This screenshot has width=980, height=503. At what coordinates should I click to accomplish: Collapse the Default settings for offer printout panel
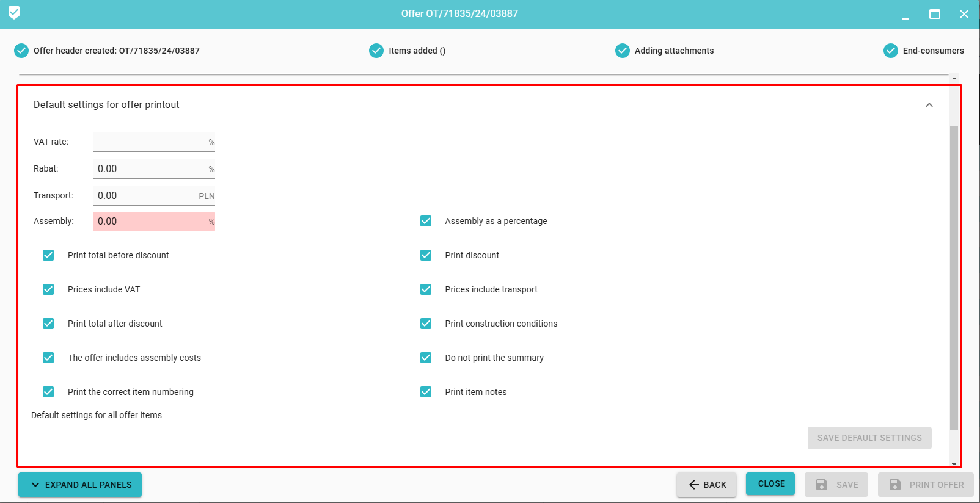click(x=929, y=105)
